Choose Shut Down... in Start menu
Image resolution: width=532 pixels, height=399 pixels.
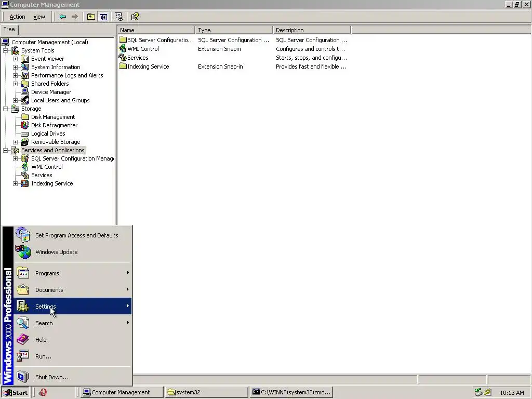(x=73, y=377)
